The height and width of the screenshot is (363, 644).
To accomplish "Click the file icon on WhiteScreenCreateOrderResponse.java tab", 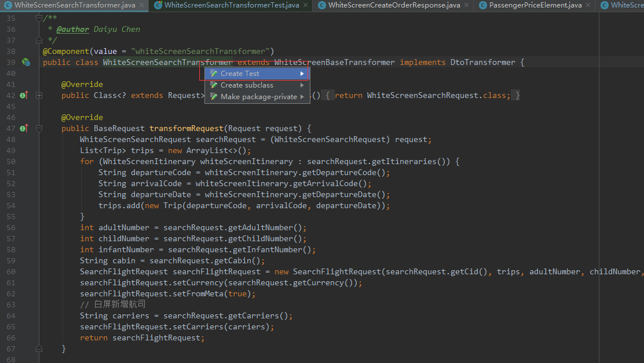I will 322,5.
